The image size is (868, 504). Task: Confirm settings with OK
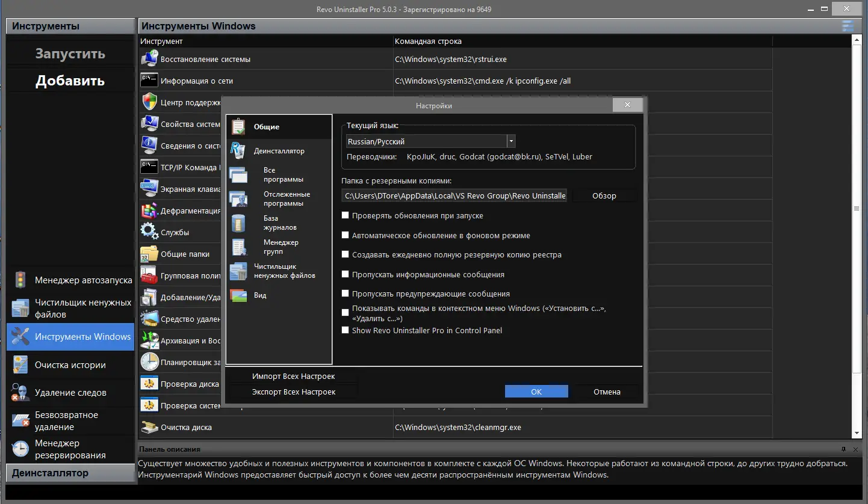coord(536,392)
